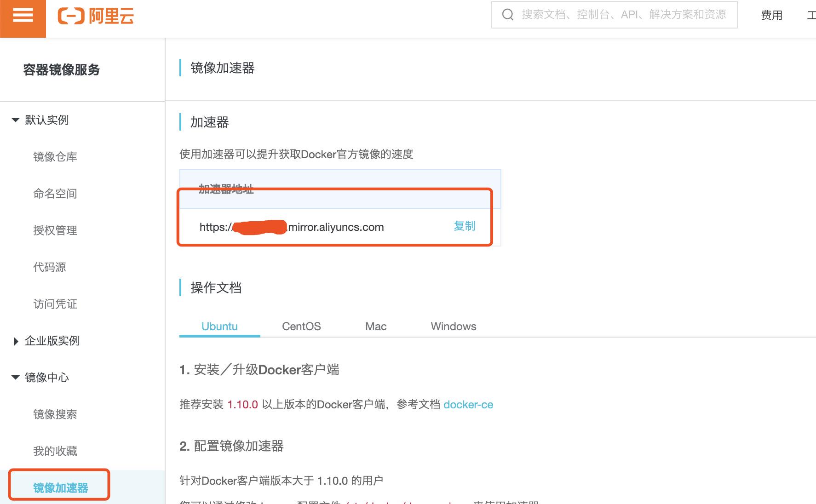
Task: Open the docker-ce documentation link
Action: click(468, 405)
